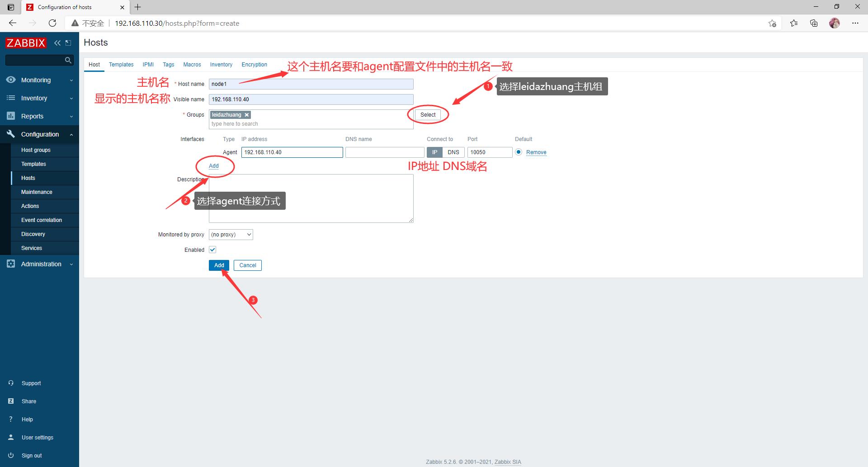Cancel host creation

(248, 265)
